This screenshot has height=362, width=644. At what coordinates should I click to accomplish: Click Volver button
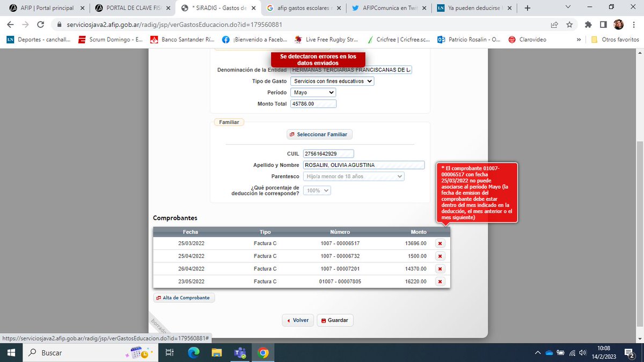pyautogui.click(x=298, y=320)
